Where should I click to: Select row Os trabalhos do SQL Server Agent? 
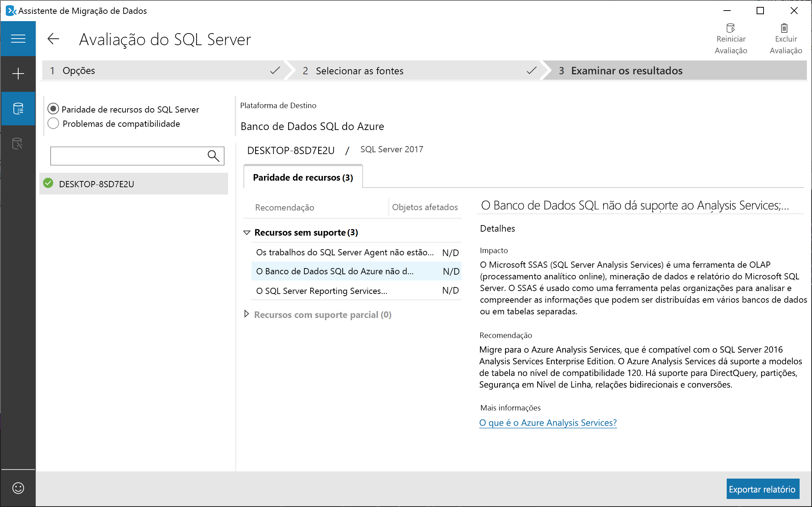356,252
